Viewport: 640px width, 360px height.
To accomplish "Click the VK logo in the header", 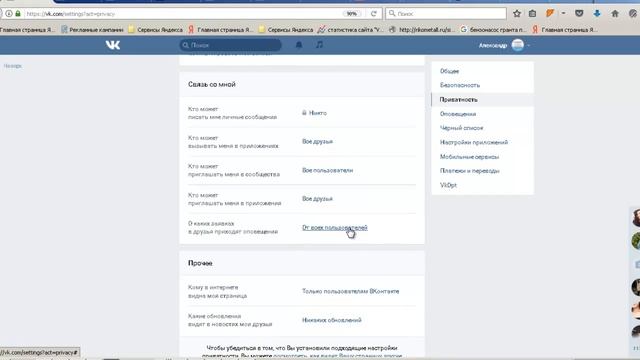I will click(113, 45).
